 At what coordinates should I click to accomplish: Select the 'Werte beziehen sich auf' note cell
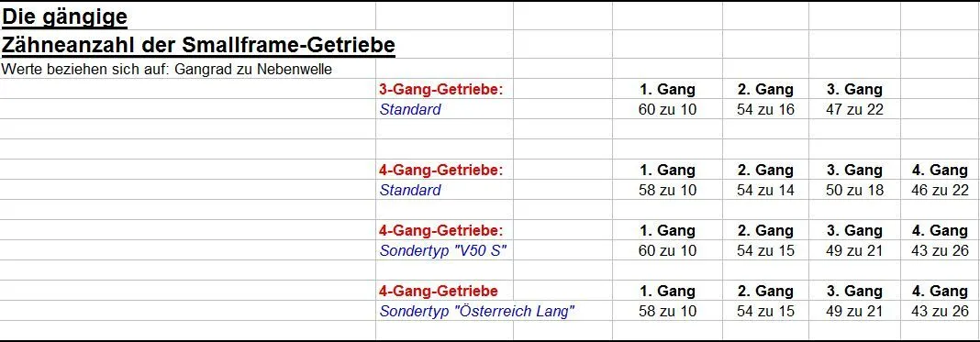tap(166, 70)
